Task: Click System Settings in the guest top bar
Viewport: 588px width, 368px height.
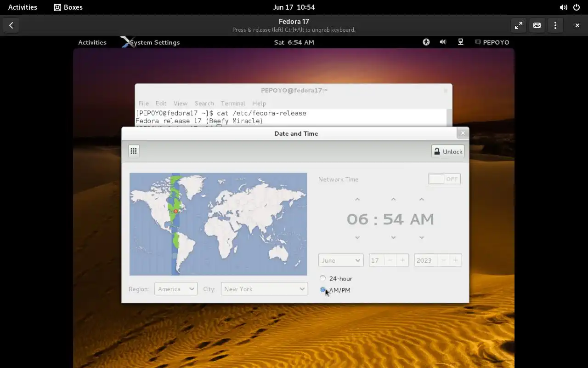Action: [151, 42]
